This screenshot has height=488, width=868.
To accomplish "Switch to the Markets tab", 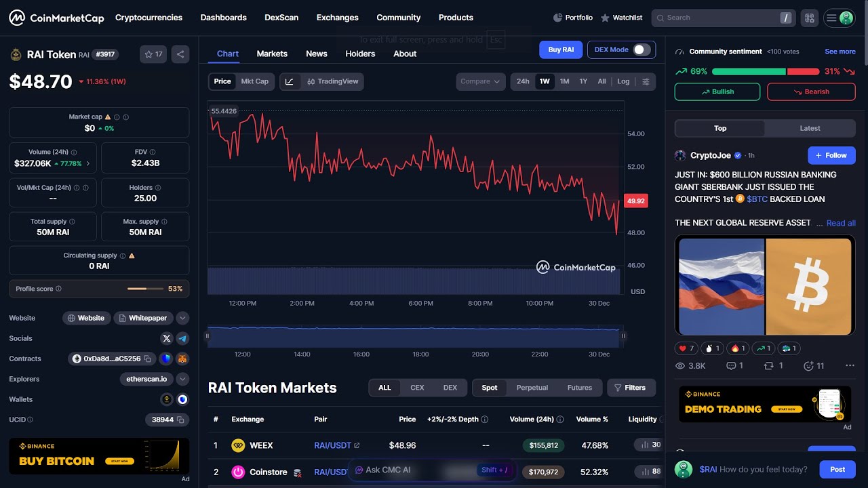I will pyautogui.click(x=272, y=54).
